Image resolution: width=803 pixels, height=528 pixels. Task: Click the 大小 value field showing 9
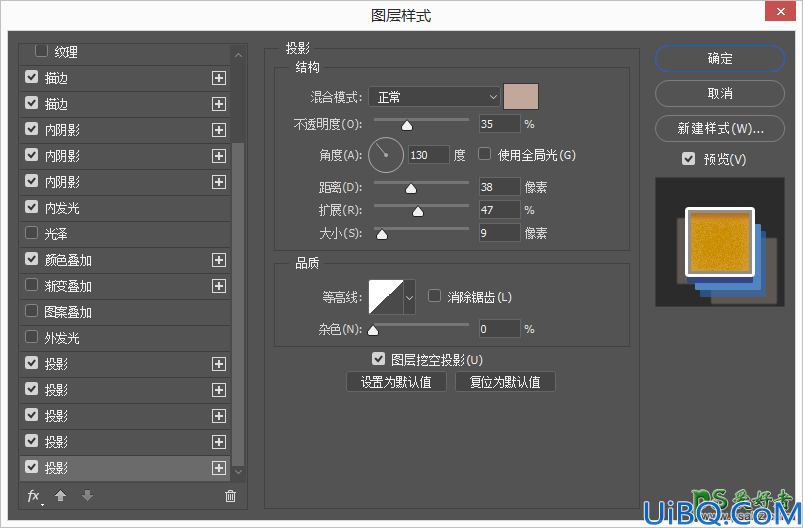coord(499,233)
